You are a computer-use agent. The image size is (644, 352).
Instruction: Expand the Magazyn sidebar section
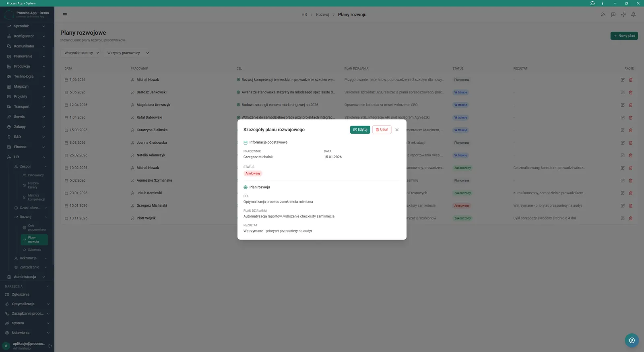26,87
